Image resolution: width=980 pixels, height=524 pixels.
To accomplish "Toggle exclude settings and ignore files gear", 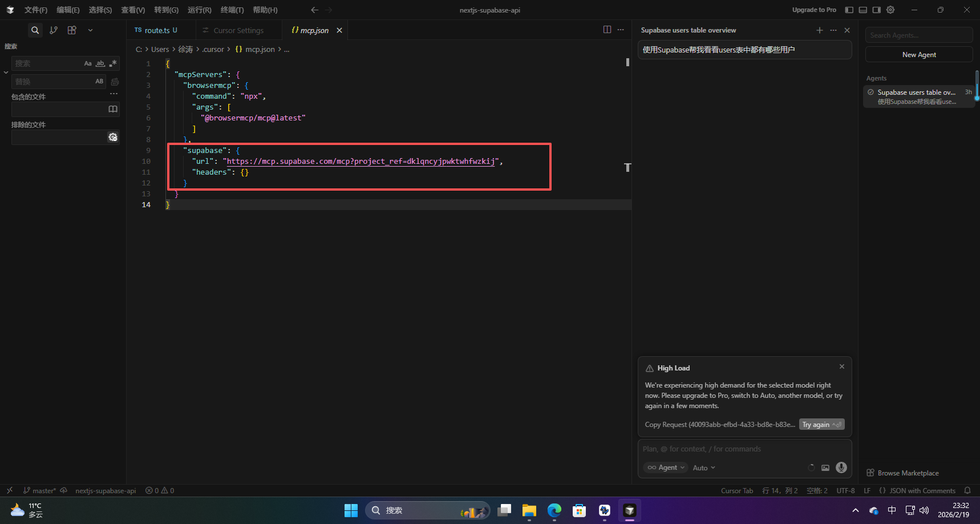I will pyautogui.click(x=113, y=137).
